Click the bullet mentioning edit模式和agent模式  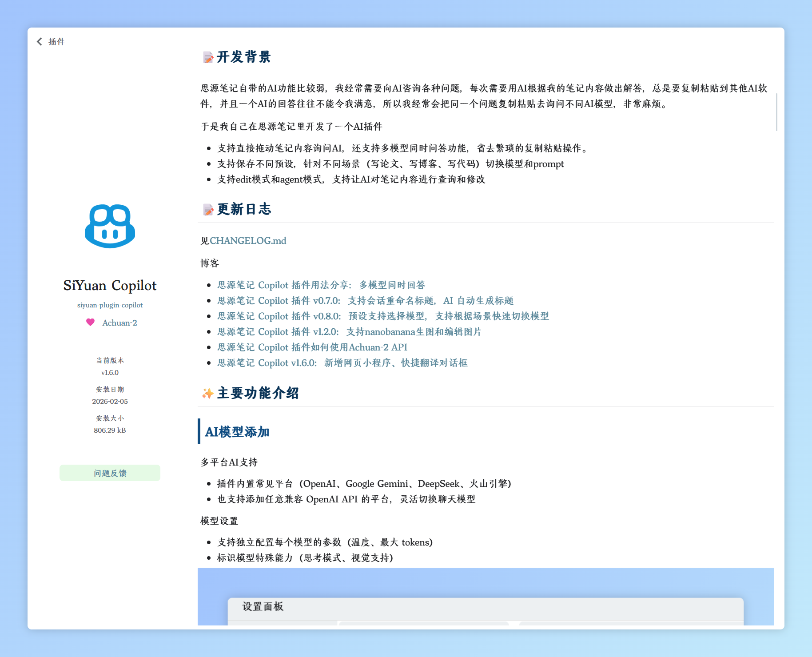tap(351, 179)
